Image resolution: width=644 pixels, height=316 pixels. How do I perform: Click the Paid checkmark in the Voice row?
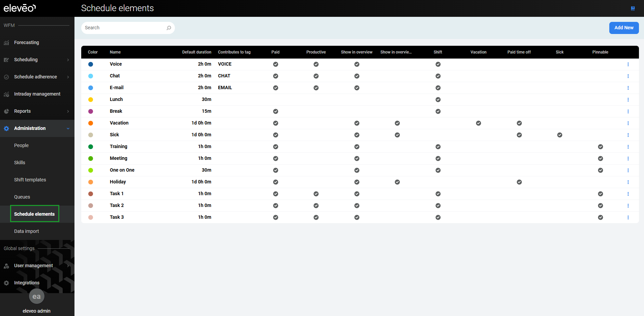click(276, 64)
